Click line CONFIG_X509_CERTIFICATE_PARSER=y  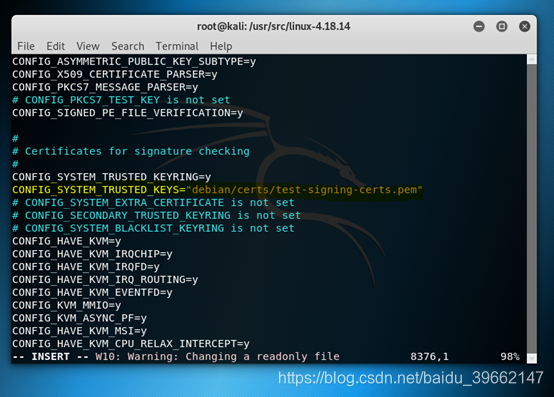pos(115,74)
